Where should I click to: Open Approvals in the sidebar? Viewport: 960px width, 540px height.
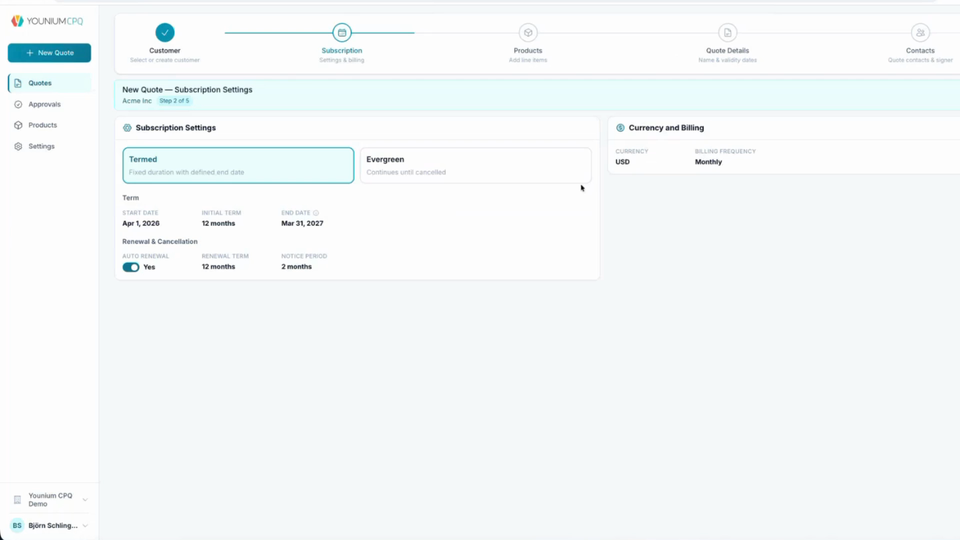pyautogui.click(x=44, y=104)
